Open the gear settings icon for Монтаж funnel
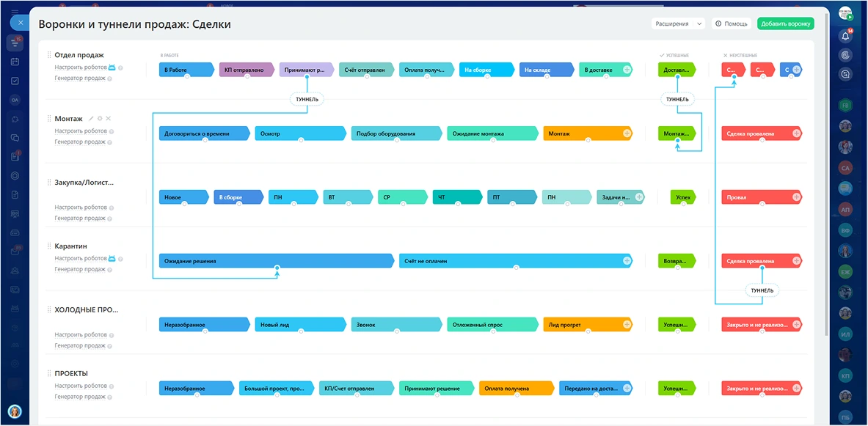 (100, 118)
